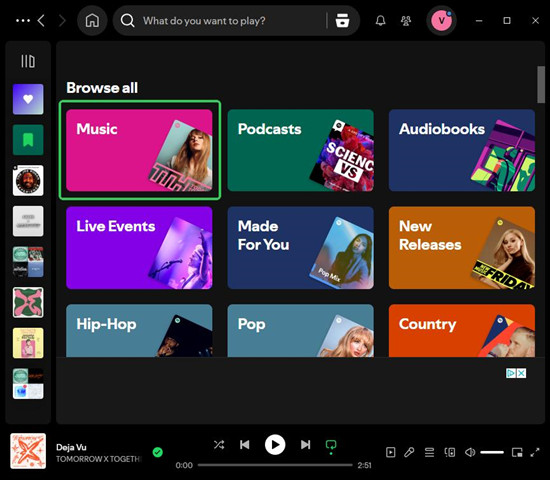
Task: Click the TOMORROW X TOGETHER artist name
Action: 99,459
